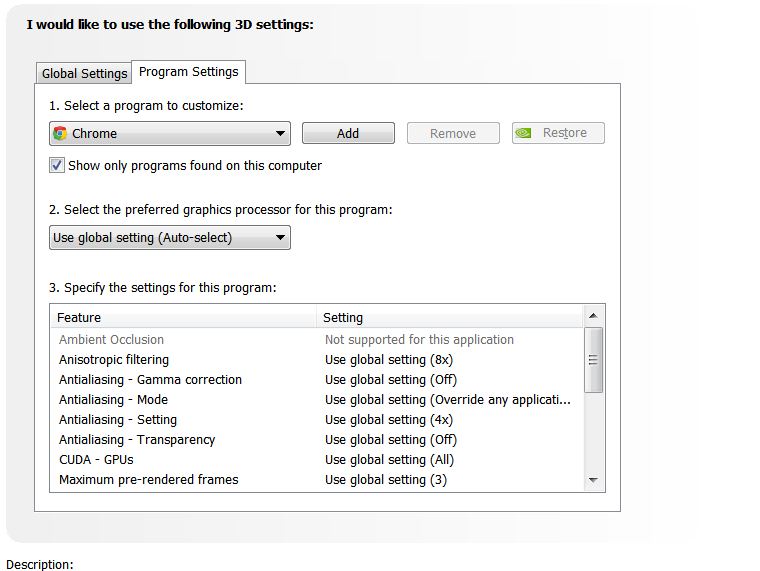760x571 pixels.
Task: Open the Chrome program selection dropdown
Action: [170, 133]
